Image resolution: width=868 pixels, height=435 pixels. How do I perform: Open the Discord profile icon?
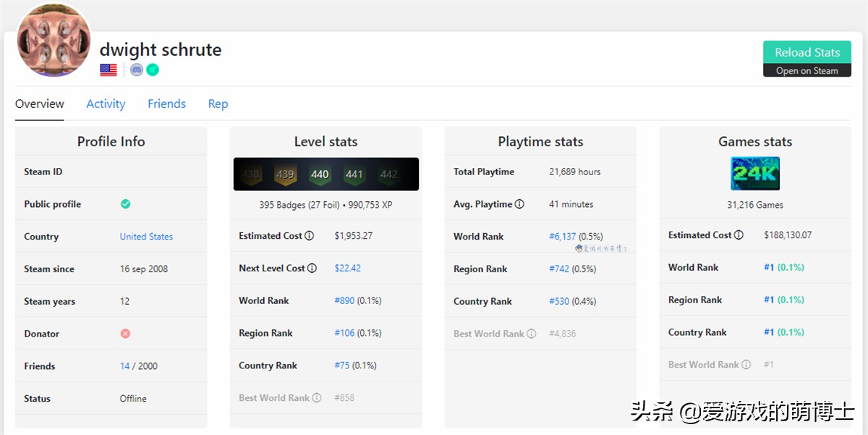[x=136, y=69]
